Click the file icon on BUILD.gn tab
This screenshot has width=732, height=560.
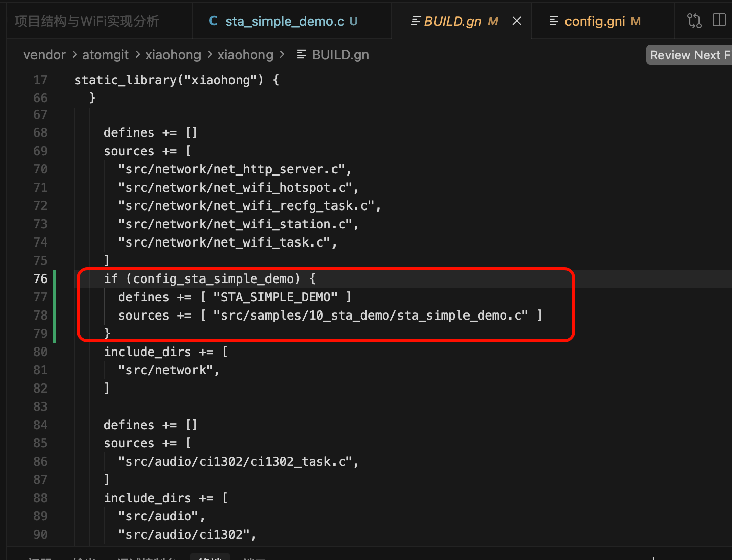point(416,21)
